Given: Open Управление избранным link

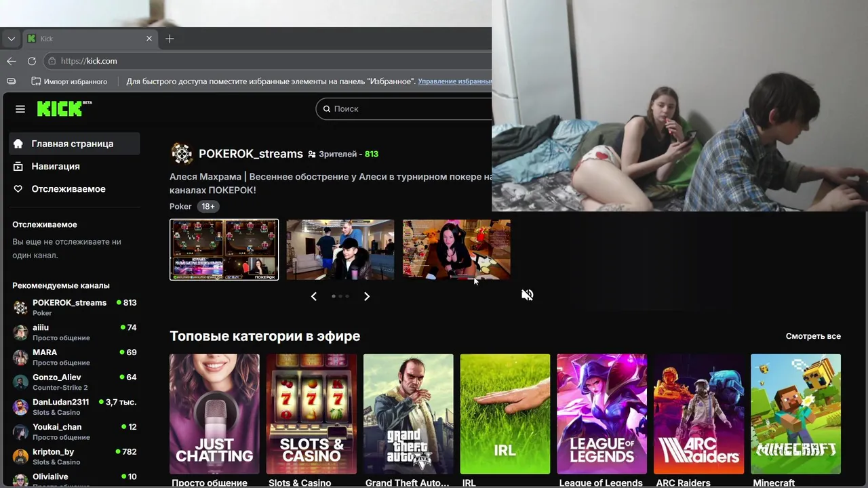Looking at the screenshot, I should click(455, 81).
